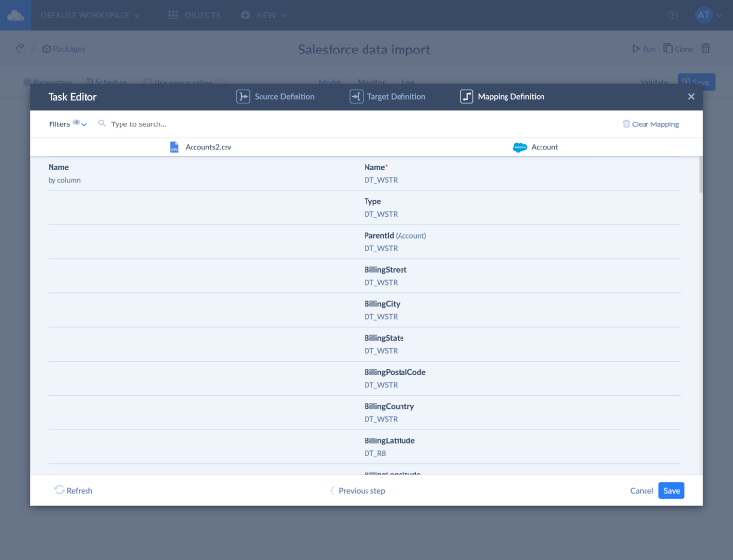
Task: Select the source Name field row
Action: (x=206, y=173)
